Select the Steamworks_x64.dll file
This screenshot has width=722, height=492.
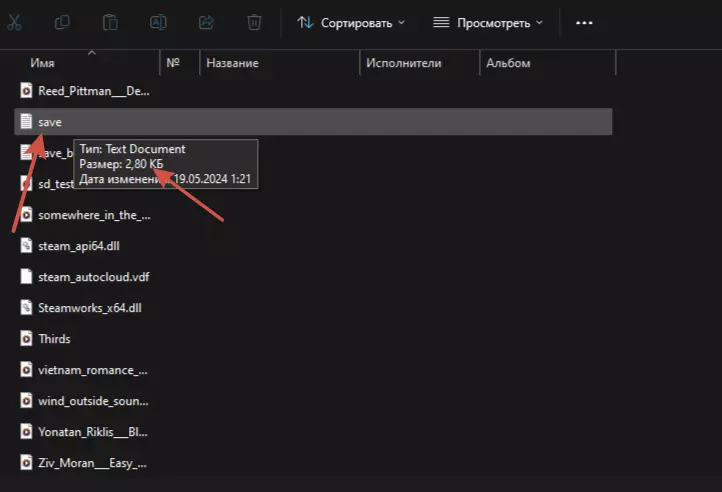pos(81,308)
